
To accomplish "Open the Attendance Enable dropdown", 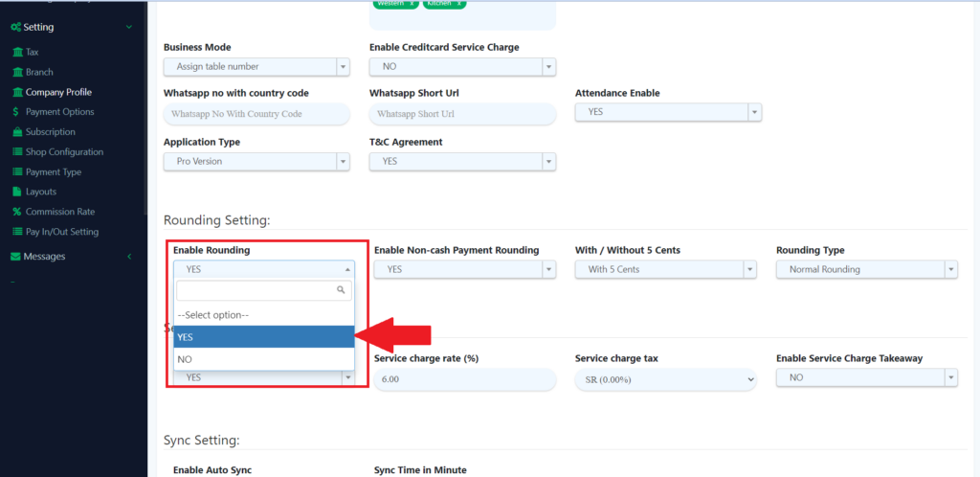I will [x=667, y=112].
